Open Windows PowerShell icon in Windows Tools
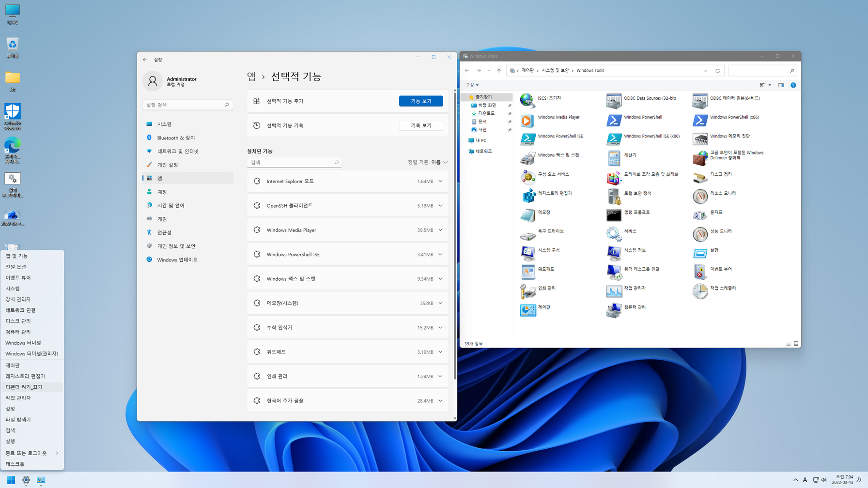This screenshot has height=488, width=868. click(614, 120)
